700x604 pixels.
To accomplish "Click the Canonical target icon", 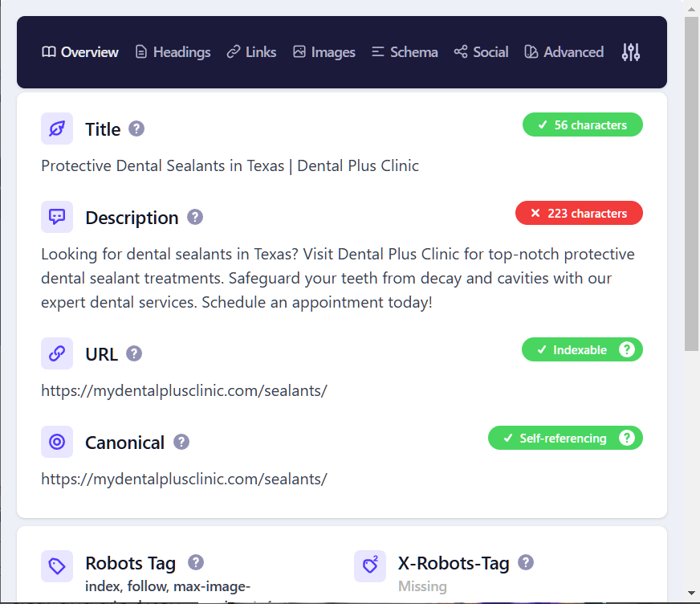I will [57, 441].
